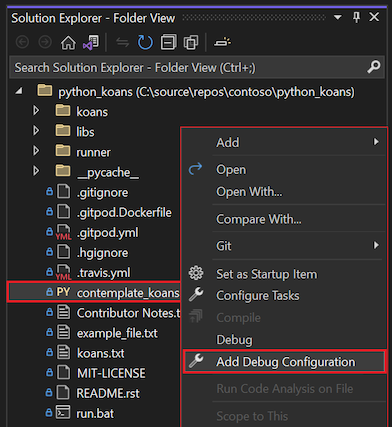The width and height of the screenshot is (392, 427).
Task: Toggle the auto-hide pin icon
Action: coord(356,17)
